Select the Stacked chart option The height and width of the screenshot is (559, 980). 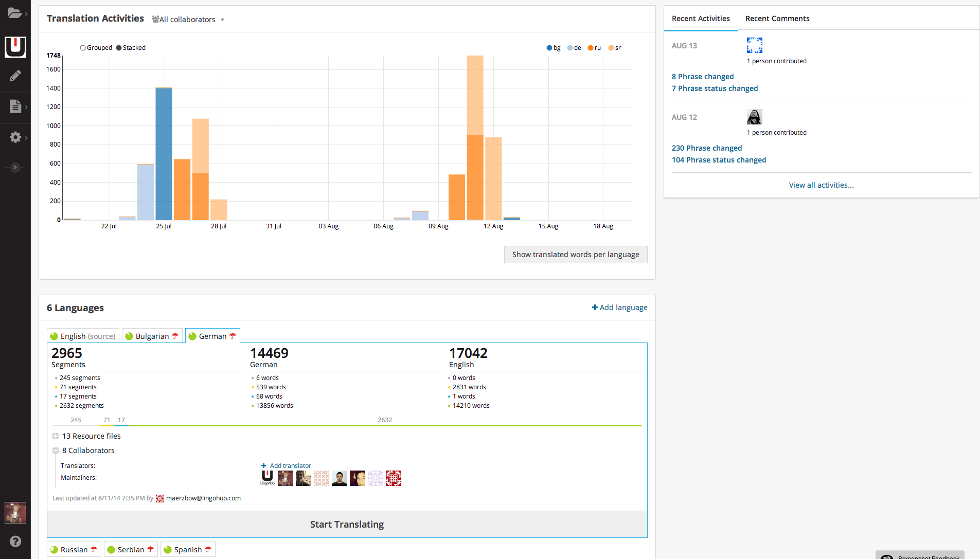point(119,48)
